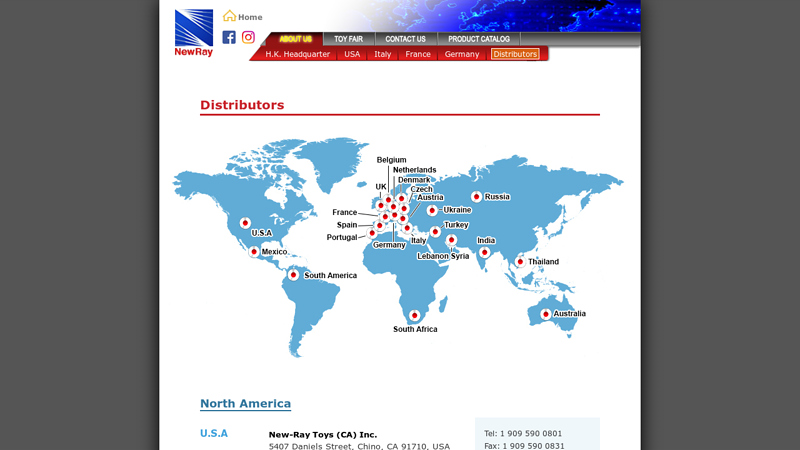Click the India map marker
Image resolution: width=800 pixels, height=450 pixels.
(485, 253)
